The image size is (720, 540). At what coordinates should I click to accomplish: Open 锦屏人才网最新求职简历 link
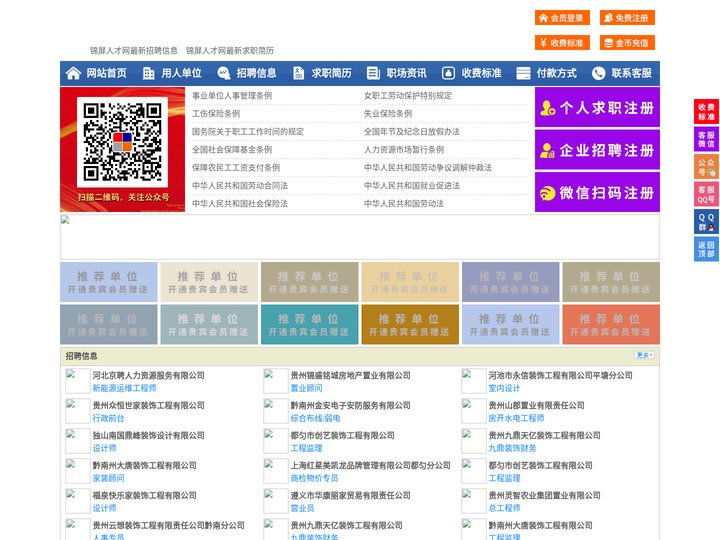pyautogui.click(x=230, y=51)
